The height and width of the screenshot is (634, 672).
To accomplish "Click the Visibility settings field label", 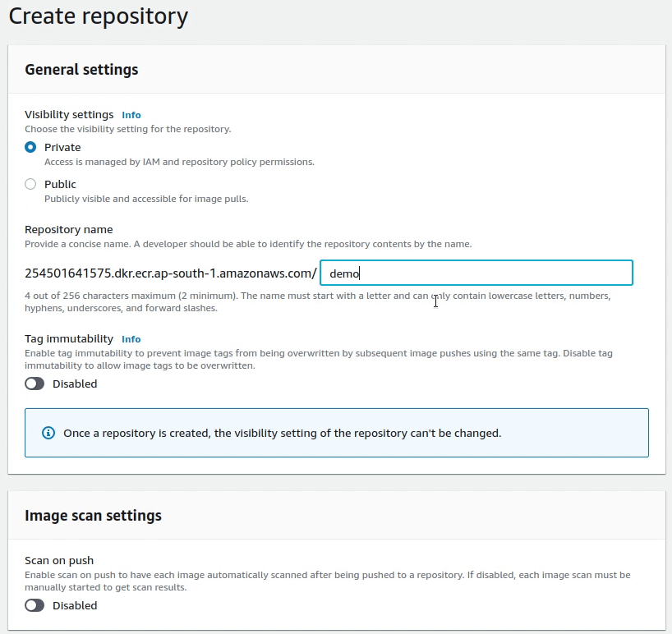I will [x=69, y=115].
